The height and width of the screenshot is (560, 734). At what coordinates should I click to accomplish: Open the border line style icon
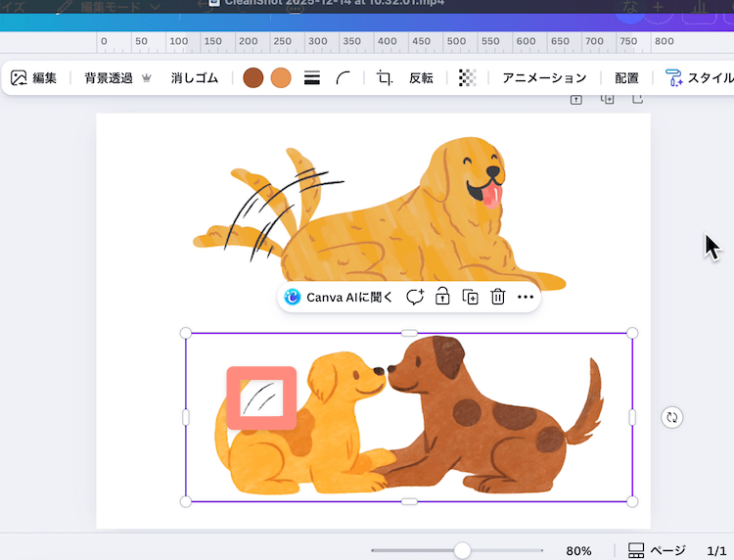click(312, 77)
